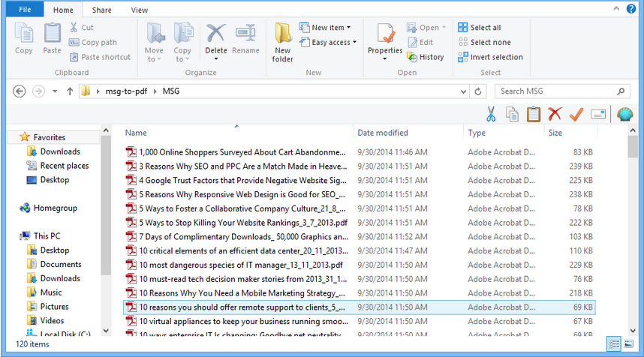Open Recent places in Favorites
The image size is (644, 357).
[64, 166]
